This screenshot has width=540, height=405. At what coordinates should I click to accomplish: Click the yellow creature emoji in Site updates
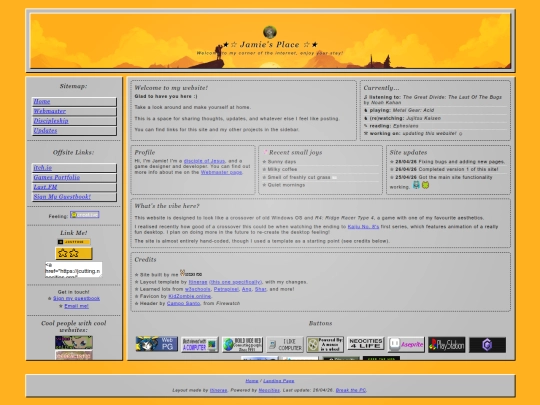[425, 185]
